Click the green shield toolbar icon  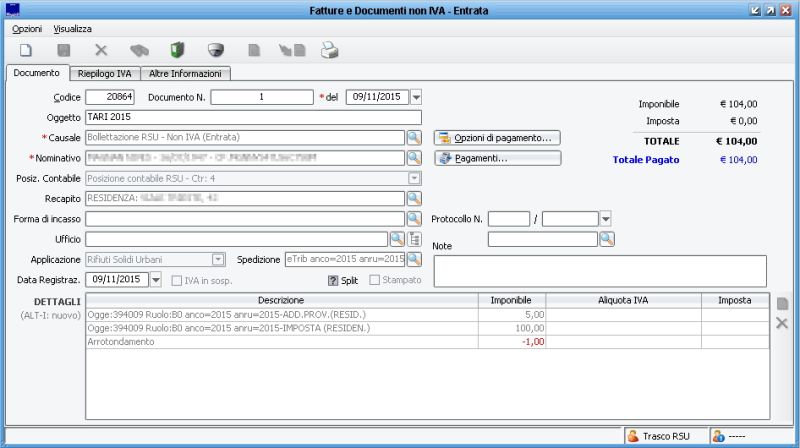click(x=177, y=49)
